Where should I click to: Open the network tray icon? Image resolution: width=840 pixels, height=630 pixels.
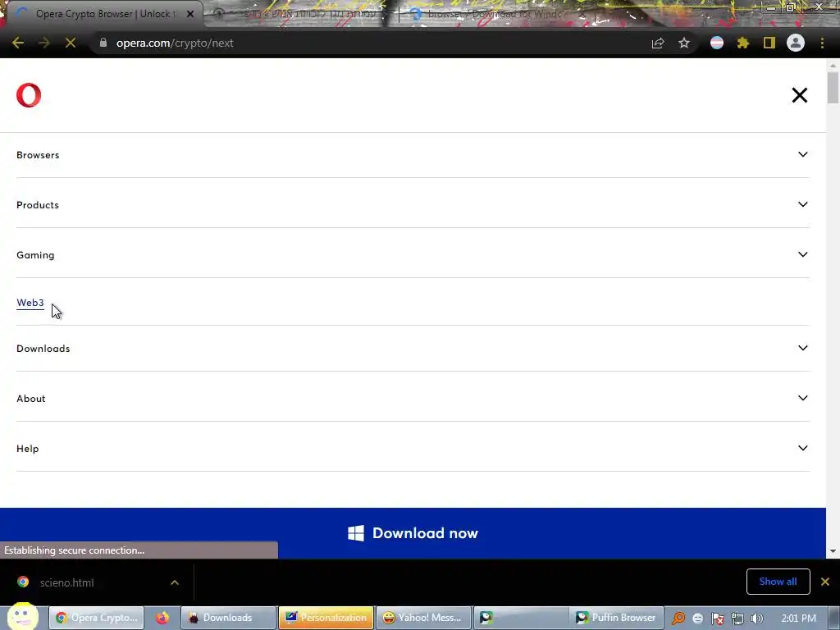[x=737, y=619]
